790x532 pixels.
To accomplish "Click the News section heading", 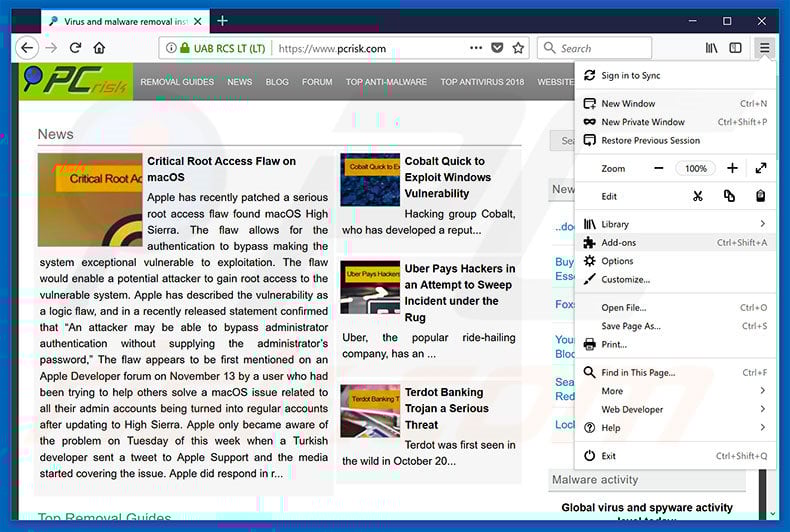I will [55, 134].
